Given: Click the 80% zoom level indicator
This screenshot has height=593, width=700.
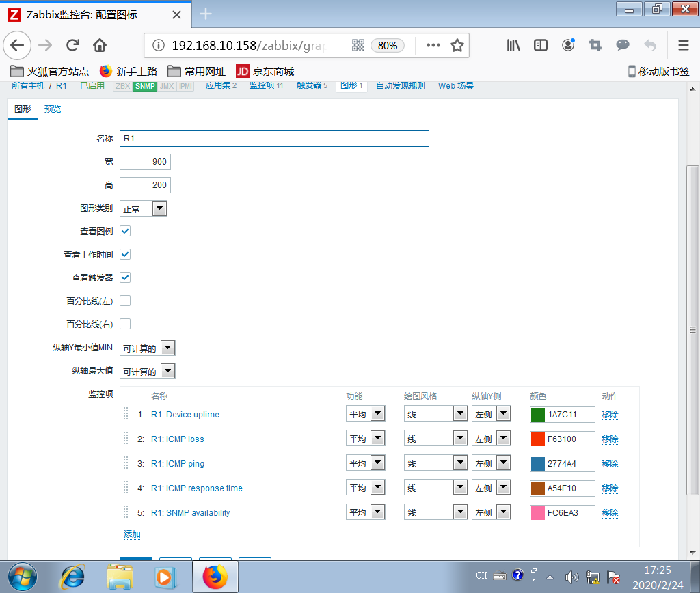Looking at the screenshot, I should [388, 46].
